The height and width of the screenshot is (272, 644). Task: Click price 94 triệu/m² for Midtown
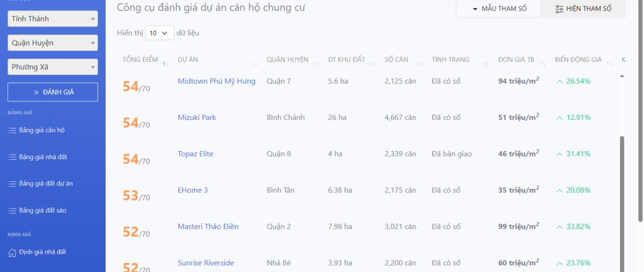519,81
